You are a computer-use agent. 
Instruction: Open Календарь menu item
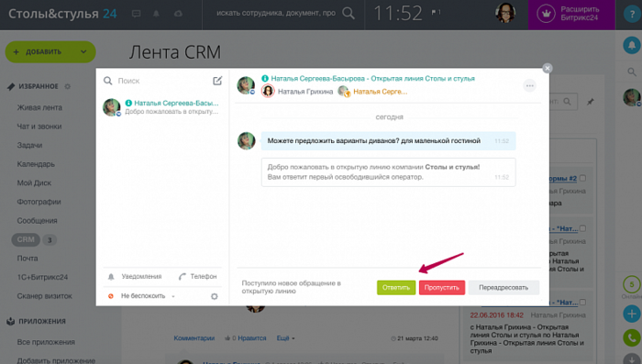36,164
